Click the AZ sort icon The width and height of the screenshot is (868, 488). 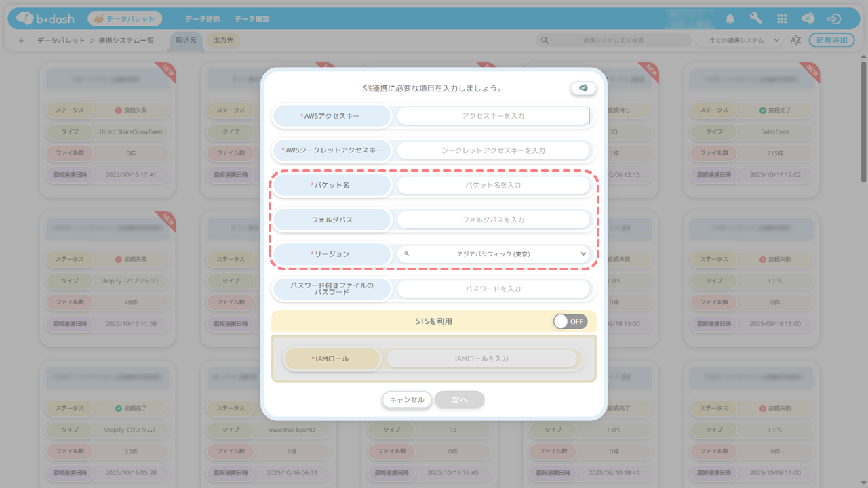(x=796, y=41)
